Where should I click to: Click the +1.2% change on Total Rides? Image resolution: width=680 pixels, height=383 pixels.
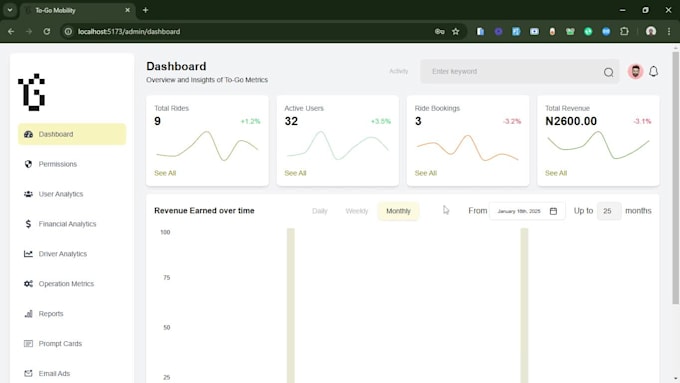[x=250, y=121]
